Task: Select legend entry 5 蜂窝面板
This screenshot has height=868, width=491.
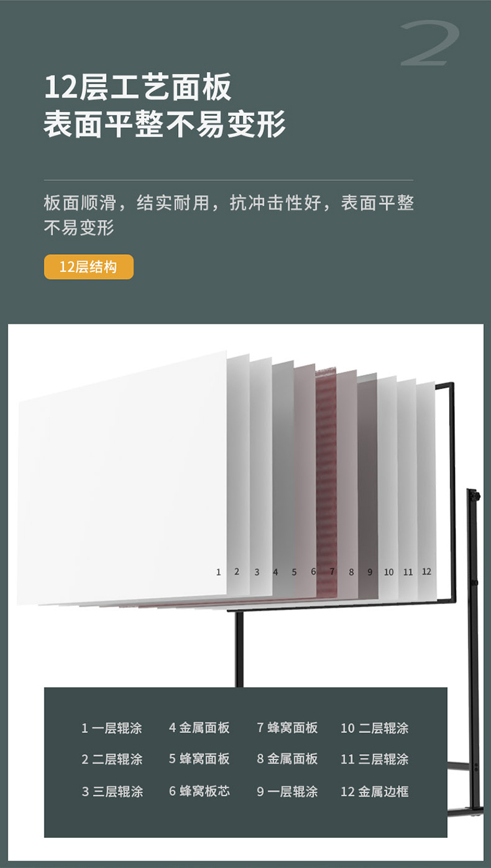Action: [199, 759]
